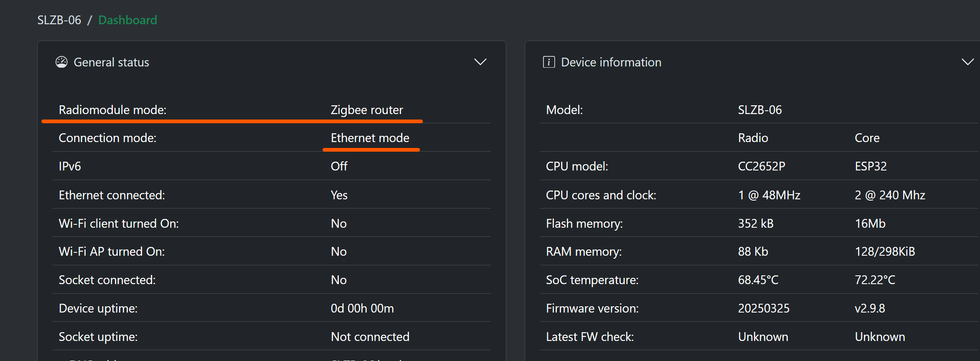980x361 pixels.
Task: Open the Dashboard breadcrumb link
Action: [x=127, y=20]
